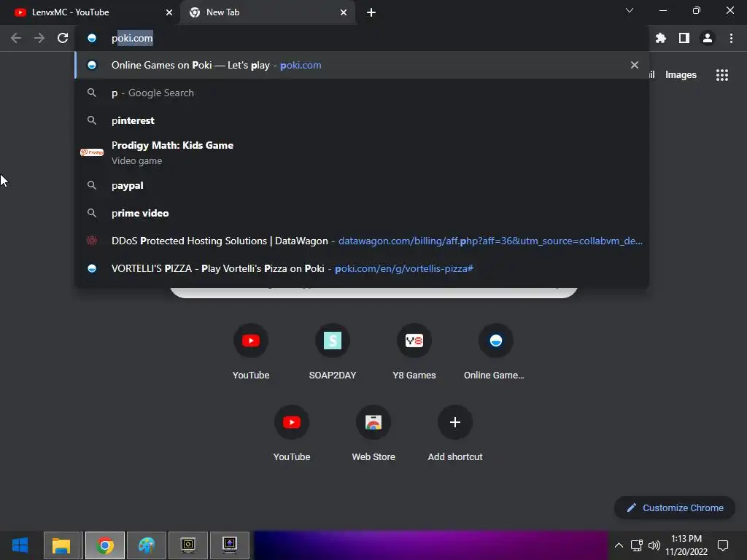747x560 pixels.
Task: Open the YouTube shortcut beside Web Store
Action: click(292, 434)
